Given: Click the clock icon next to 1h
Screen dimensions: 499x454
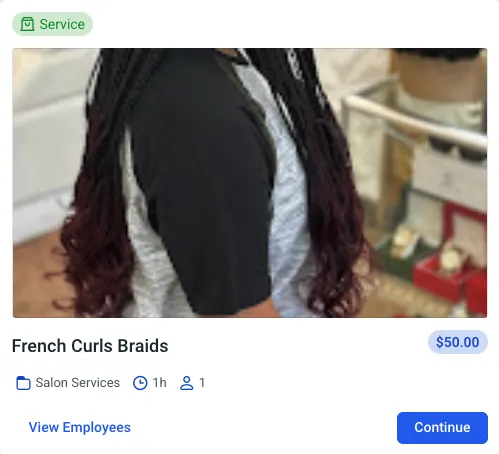Looking at the screenshot, I should tap(140, 383).
